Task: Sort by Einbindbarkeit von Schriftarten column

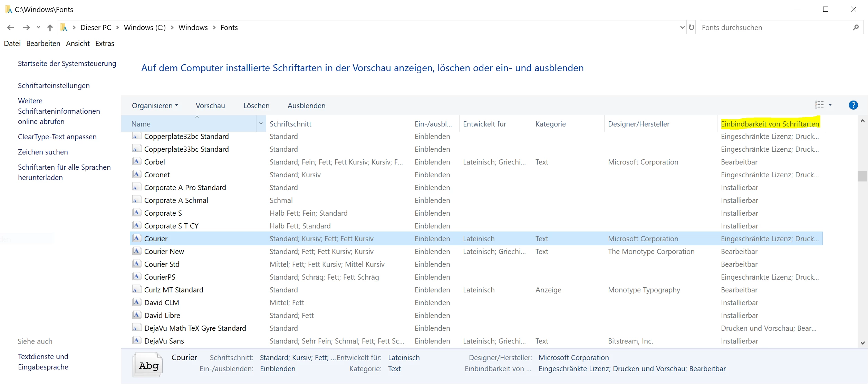Action: pos(770,124)
